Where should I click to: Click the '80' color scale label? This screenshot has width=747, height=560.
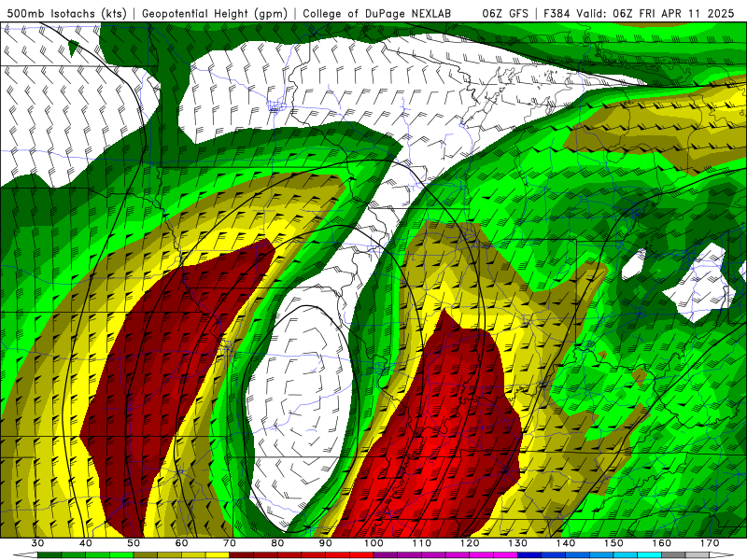(x=277, y=543)
